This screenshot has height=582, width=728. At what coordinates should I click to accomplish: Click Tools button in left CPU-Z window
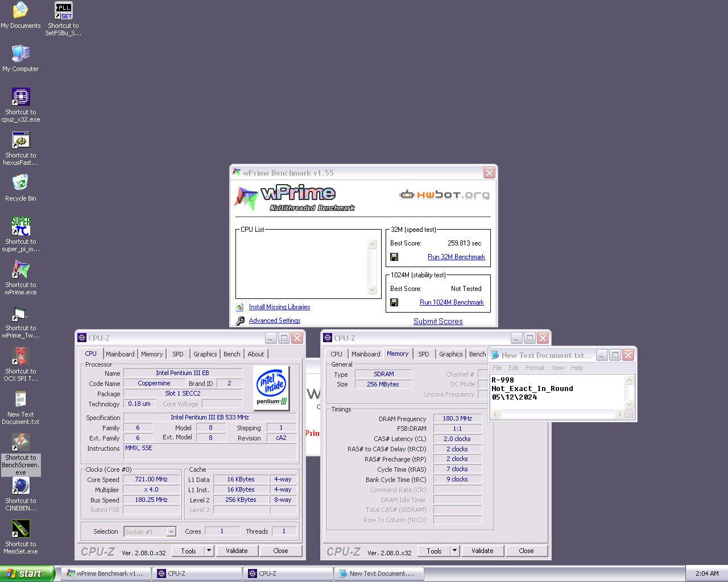click(x=188, y=551)
